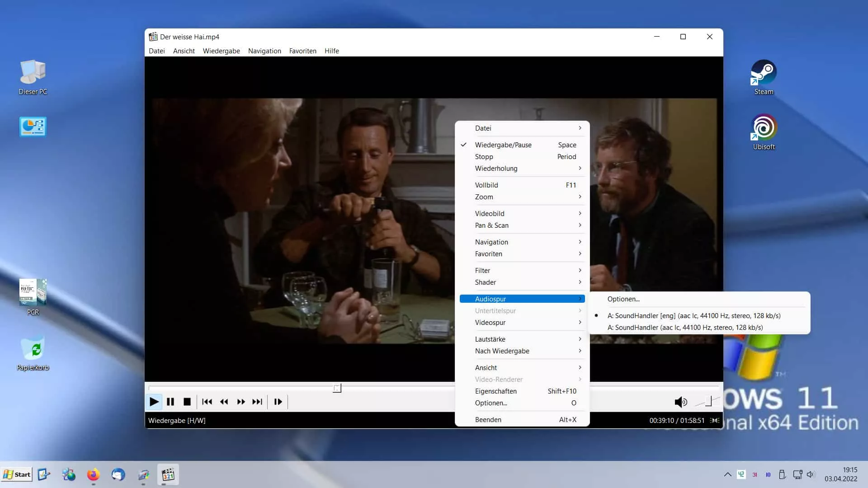Open Dieser PC desktop icon

(33, 77)
